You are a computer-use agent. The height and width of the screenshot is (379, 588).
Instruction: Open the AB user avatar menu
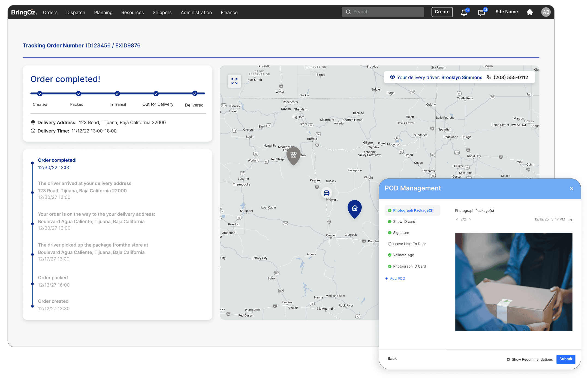click(546, 12)
